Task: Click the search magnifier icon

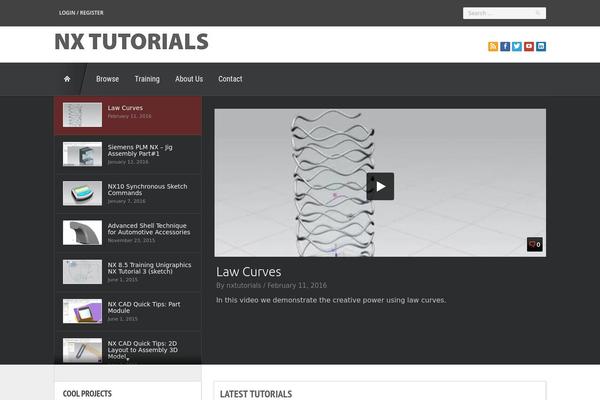Action: 538,13
